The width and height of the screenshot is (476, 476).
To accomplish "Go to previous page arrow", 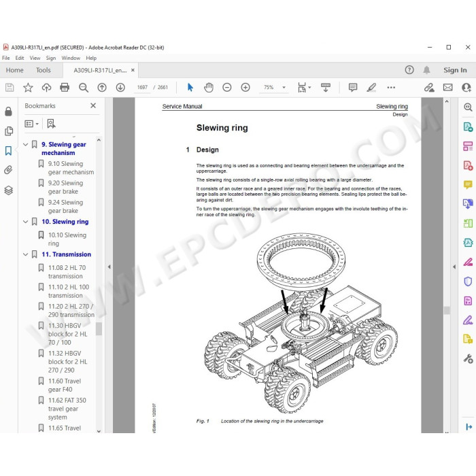I will 102,88.
